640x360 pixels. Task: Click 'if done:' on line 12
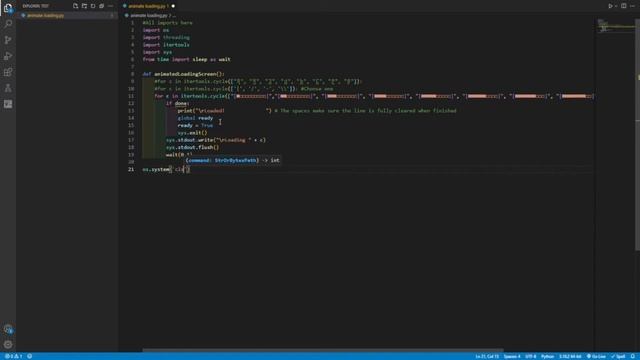(x=178, y=104)
